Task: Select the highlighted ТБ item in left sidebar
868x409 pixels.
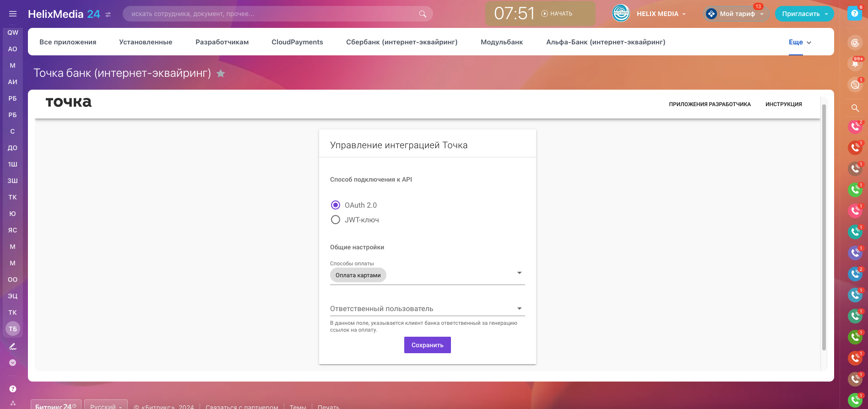Action: point(13,329)
